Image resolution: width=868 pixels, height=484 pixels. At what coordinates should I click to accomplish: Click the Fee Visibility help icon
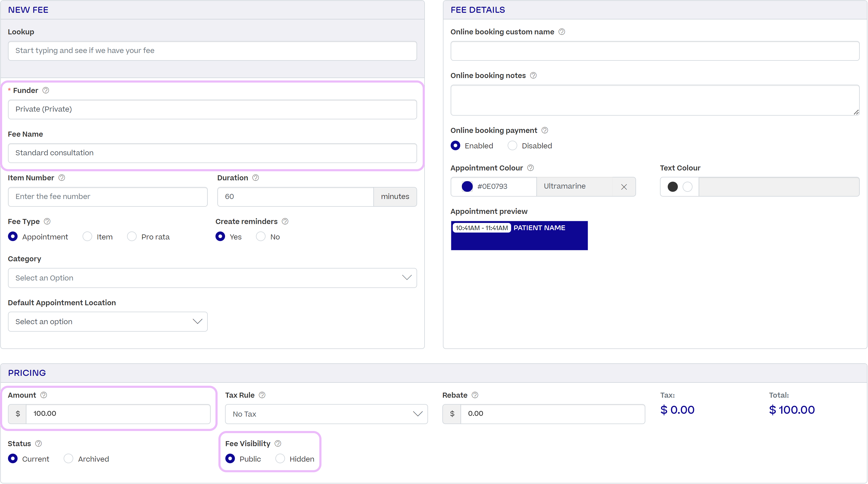(x=278, y=444)
